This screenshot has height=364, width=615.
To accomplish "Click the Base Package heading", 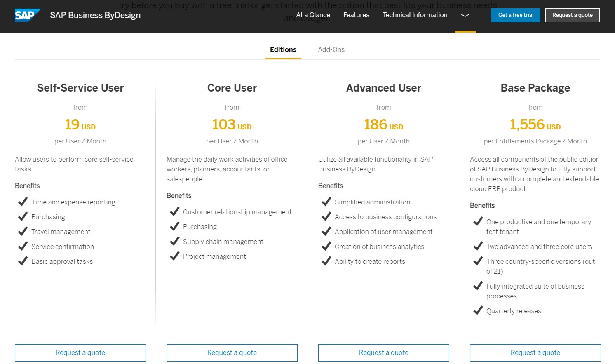I will pos(535,88).
